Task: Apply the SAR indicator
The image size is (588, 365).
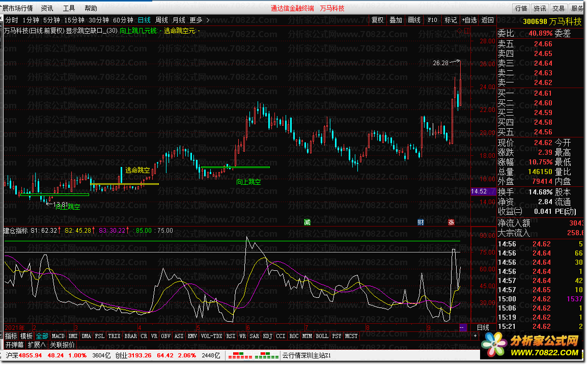Action: 254,336
